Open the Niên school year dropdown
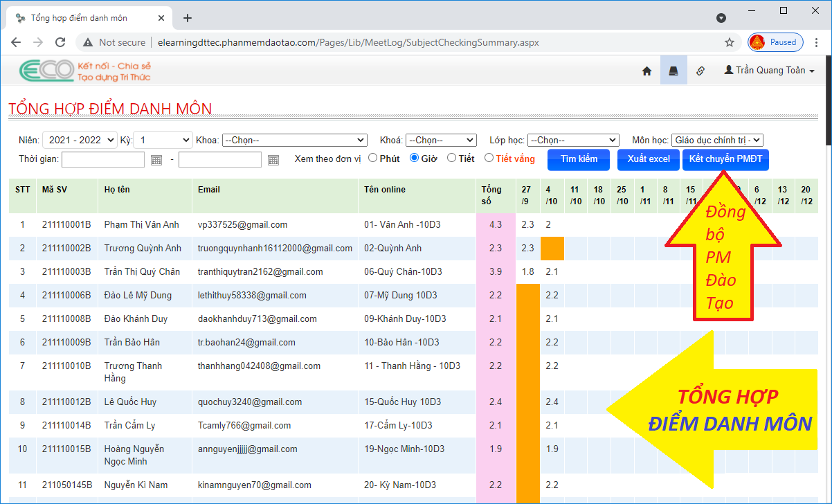This screenshot has width=832, height=504. 80,140
